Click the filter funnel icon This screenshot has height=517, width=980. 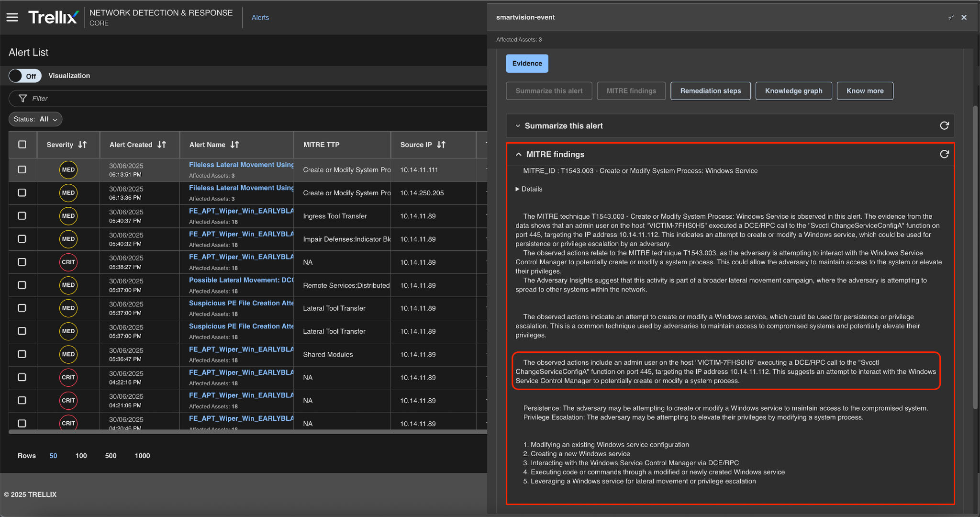(x=22, y=98)
